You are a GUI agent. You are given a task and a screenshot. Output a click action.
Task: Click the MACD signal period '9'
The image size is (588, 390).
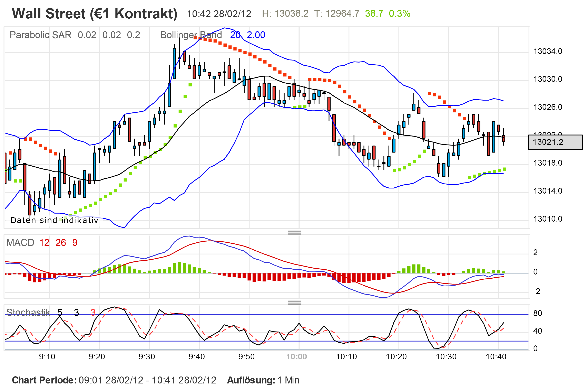tap(75, 243)
